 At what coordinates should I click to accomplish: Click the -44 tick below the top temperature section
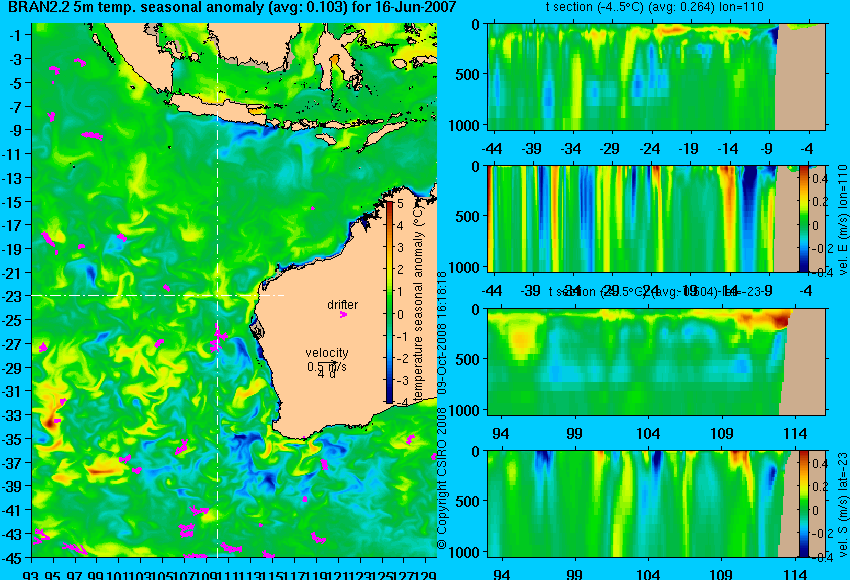492,149
